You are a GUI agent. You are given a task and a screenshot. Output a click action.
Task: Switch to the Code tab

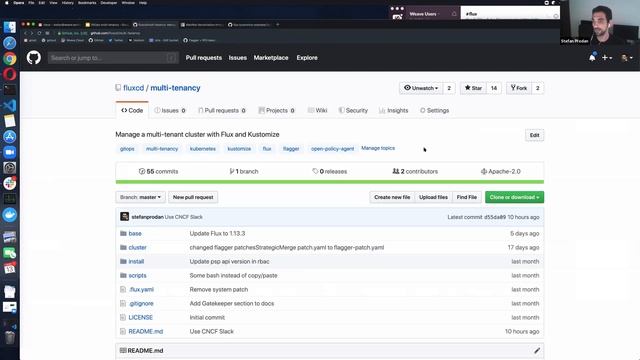click(132, 110)
